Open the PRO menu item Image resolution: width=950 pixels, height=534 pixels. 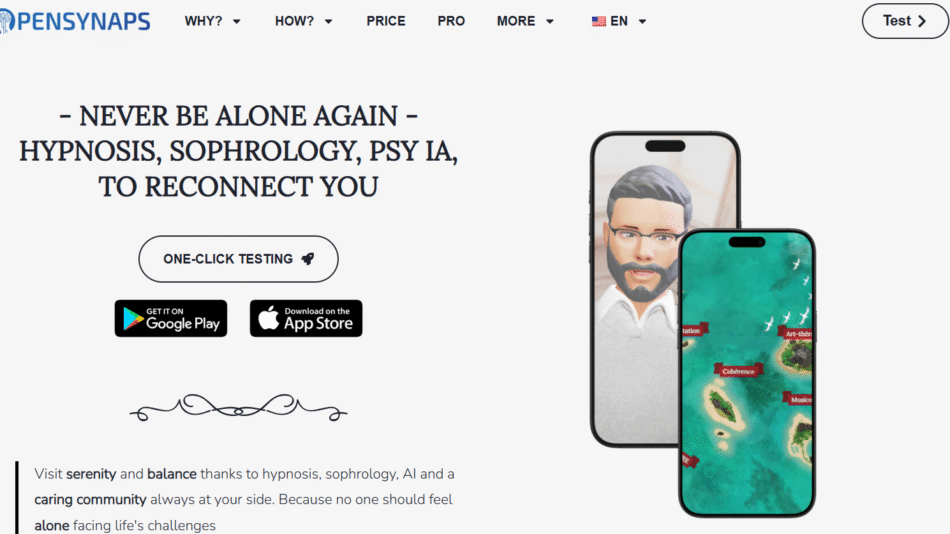451,21
